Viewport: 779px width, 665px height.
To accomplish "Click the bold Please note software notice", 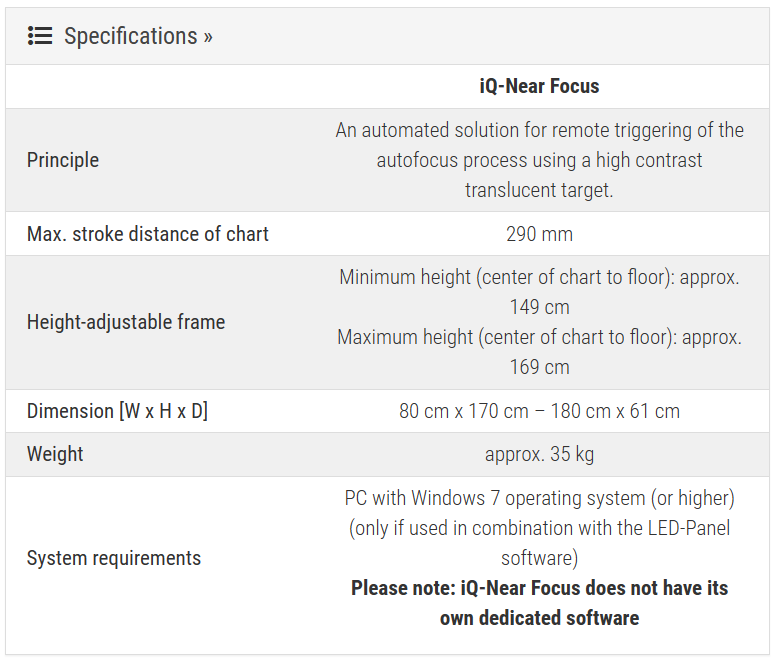I will [539, 602].
